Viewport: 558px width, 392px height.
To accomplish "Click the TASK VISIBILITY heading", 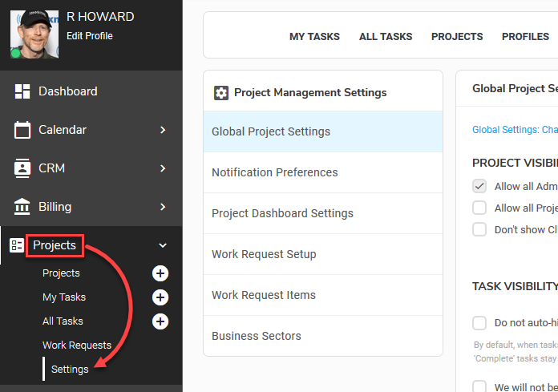I will pos(515,286).
